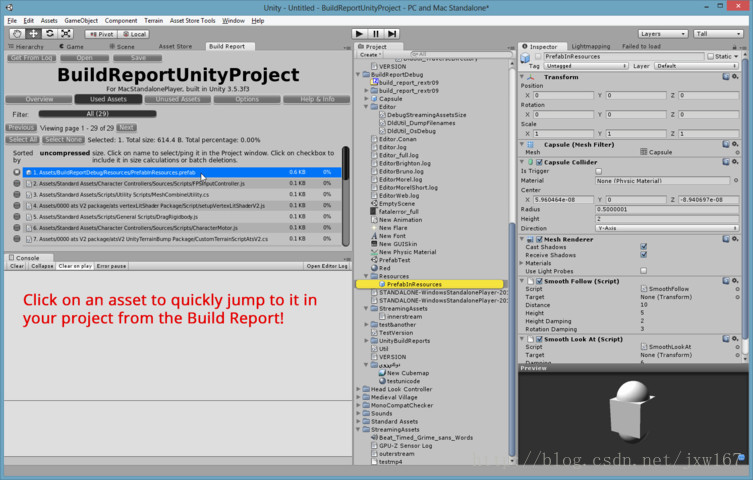Switch to the Lightmapping tab
This screenshot has width=753, height=480.
[x=591, y=47]
